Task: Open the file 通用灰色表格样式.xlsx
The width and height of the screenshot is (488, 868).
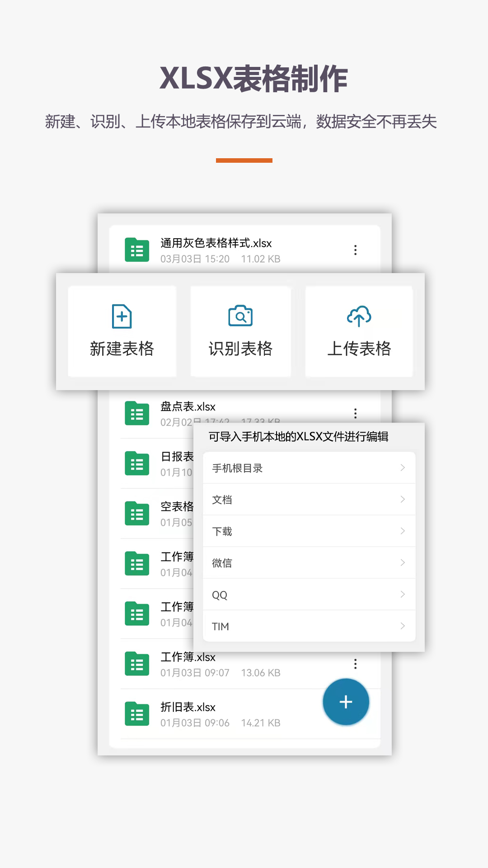Action: click(216, 244)
